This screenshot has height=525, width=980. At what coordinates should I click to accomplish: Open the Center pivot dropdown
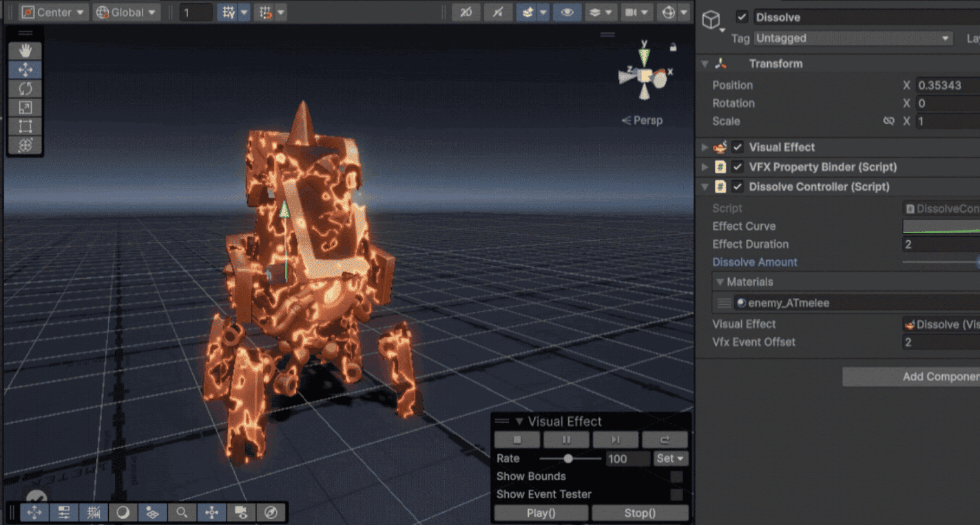54,12
